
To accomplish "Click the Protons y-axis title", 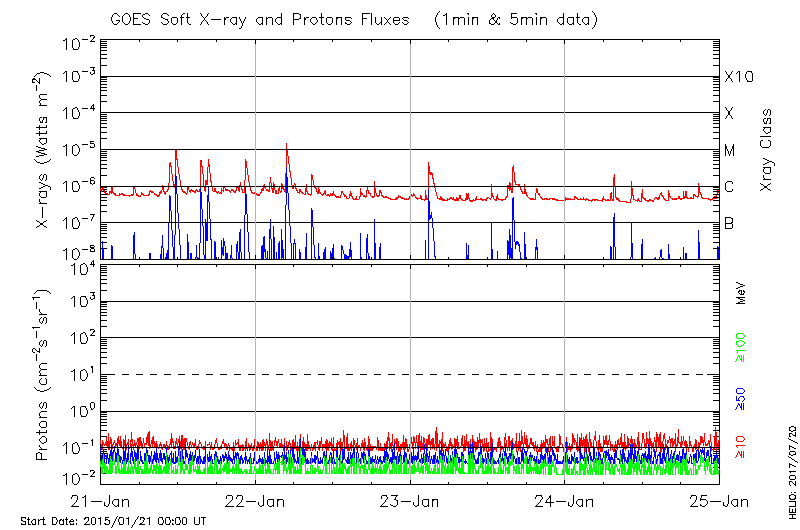I will (44, 377).
